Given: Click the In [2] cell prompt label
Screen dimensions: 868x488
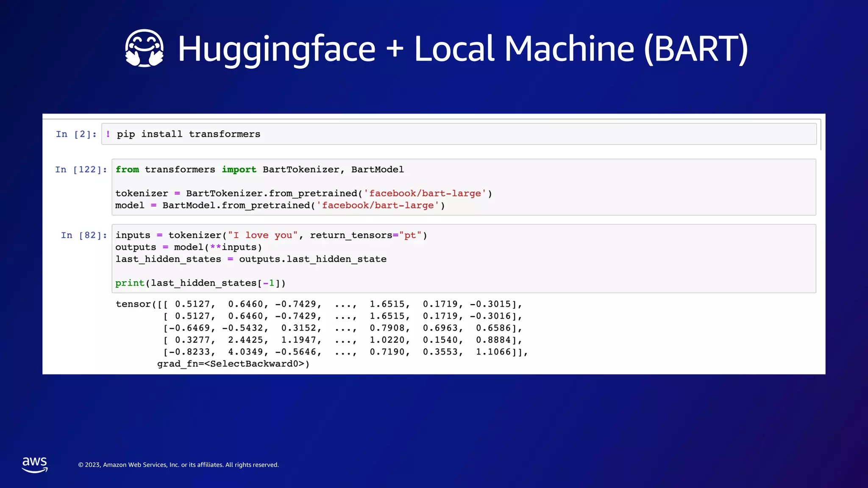Looking at the screenshot, I should coord(76,134).
